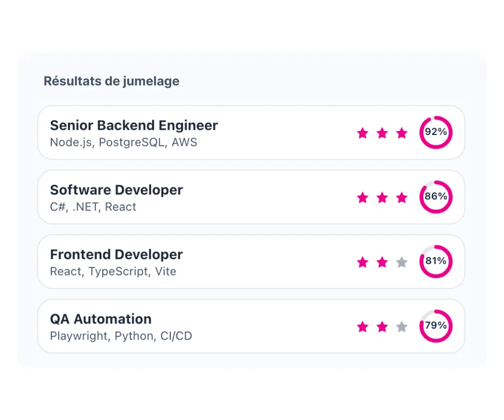Image resolution: width=504 pixels, height=420 pixels.
Task: Open the Senior Backend Engineer job title
Action: pyautogui.click(x=134, y=126)
